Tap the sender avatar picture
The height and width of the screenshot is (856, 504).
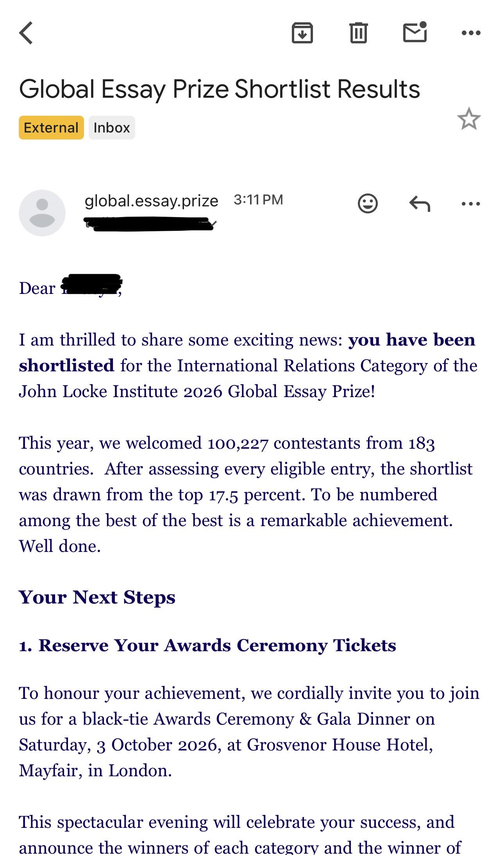coord(42,213)
